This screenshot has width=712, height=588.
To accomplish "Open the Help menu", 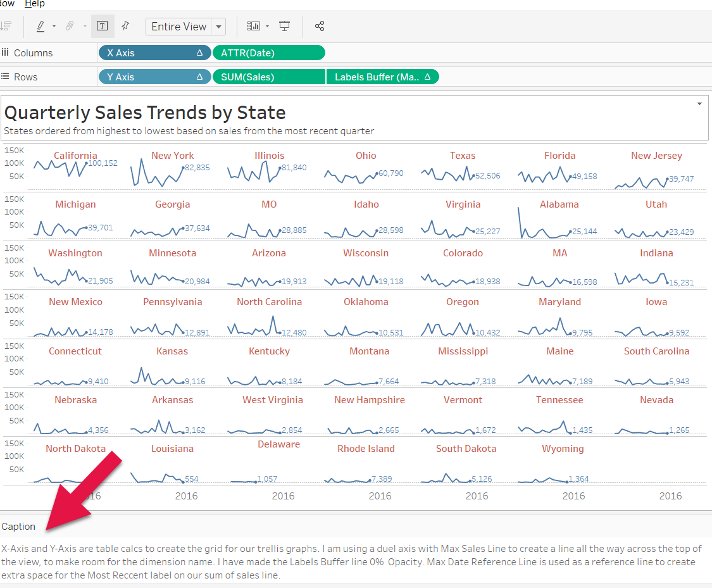I will point(35,4).
